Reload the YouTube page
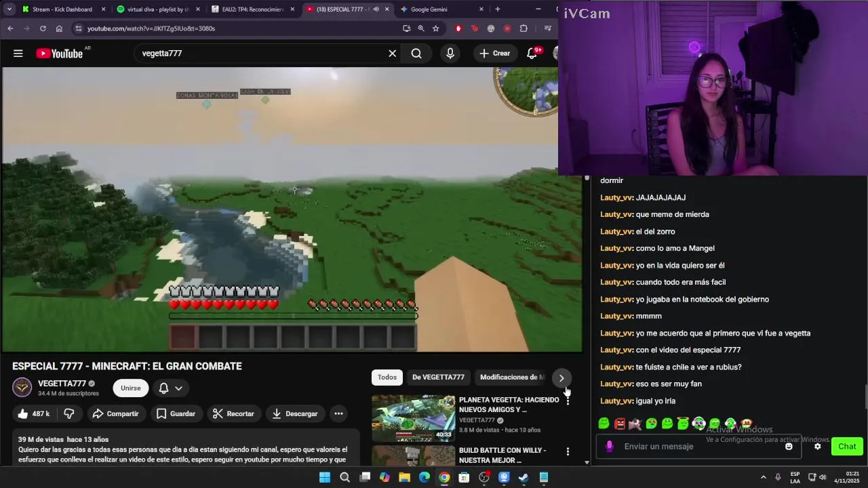Image resolution: width=868 pixels, height=488 pixels. 43,28
